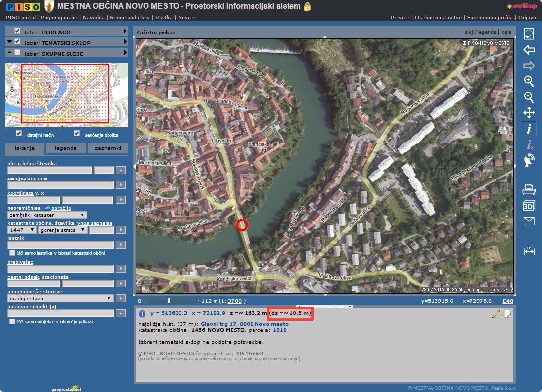Open the zemljiški kataster dropdown
542x392 pixels.
point(47,215)
